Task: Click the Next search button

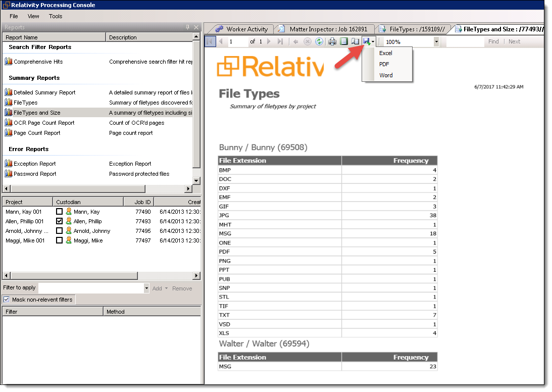Action: click(x=514, y=41)
